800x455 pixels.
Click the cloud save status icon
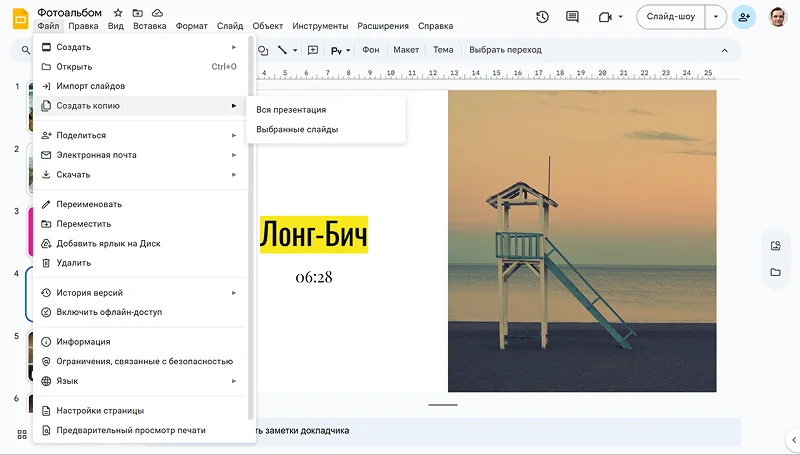(x=157, y=12)
